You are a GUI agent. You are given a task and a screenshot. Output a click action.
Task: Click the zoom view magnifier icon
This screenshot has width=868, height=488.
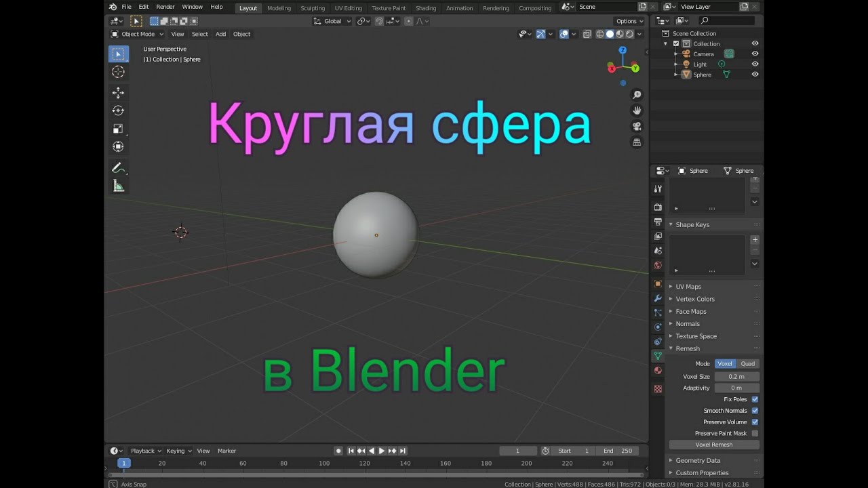[x=637, y=95]
